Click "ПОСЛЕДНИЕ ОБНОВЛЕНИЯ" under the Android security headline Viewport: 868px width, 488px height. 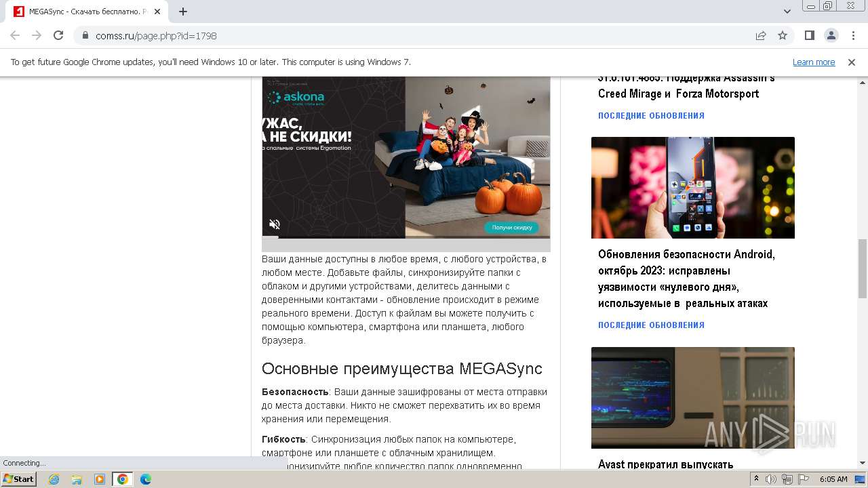pyautogui.click(x=651, y=325)
